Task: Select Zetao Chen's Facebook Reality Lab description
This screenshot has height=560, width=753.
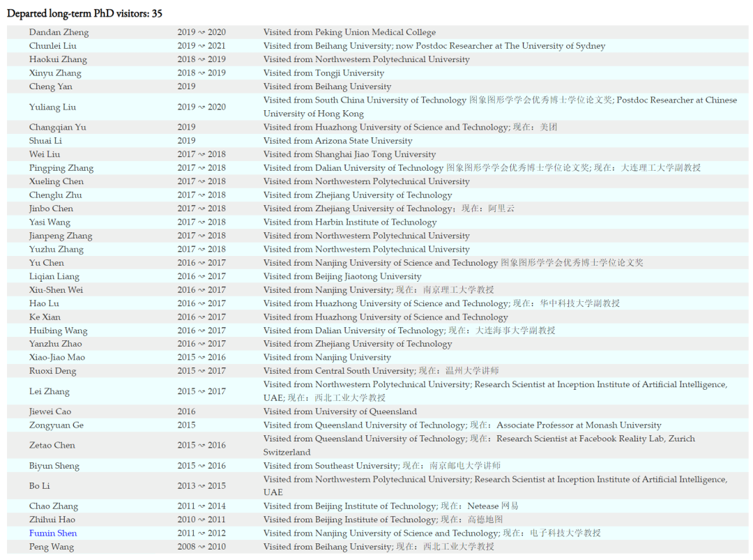Action: point(479,445)
